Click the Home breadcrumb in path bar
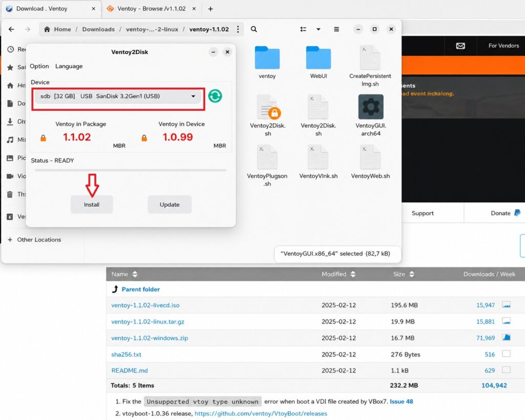This screenshot has width=525, height=420. point(57,29)
